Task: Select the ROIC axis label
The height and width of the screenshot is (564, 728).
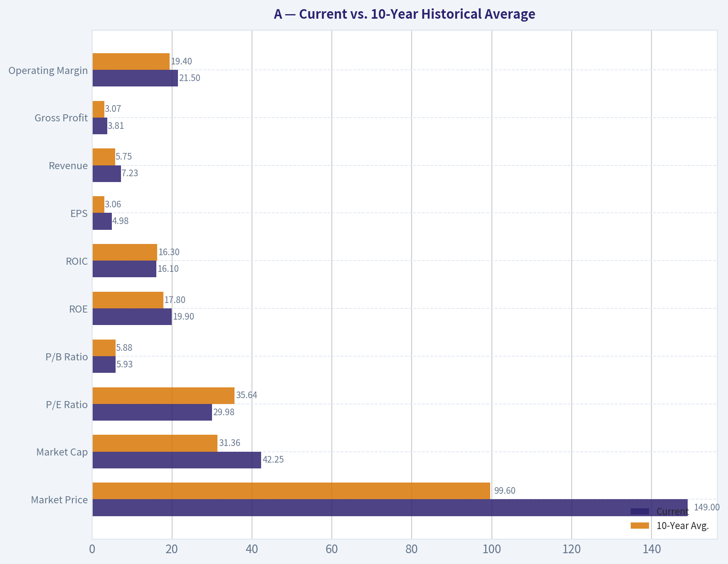Action: coord(77,261)
